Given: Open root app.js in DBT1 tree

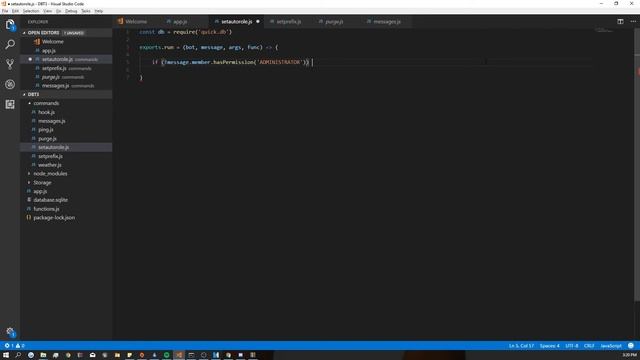Looking at the screenshot, I should (40, 191).
